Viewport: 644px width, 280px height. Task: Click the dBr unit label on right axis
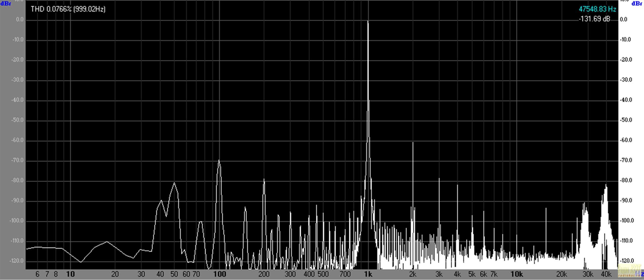637,3
